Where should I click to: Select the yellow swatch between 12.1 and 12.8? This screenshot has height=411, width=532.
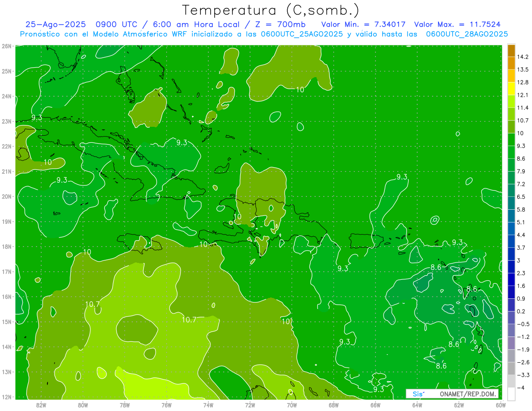(511, 89)
